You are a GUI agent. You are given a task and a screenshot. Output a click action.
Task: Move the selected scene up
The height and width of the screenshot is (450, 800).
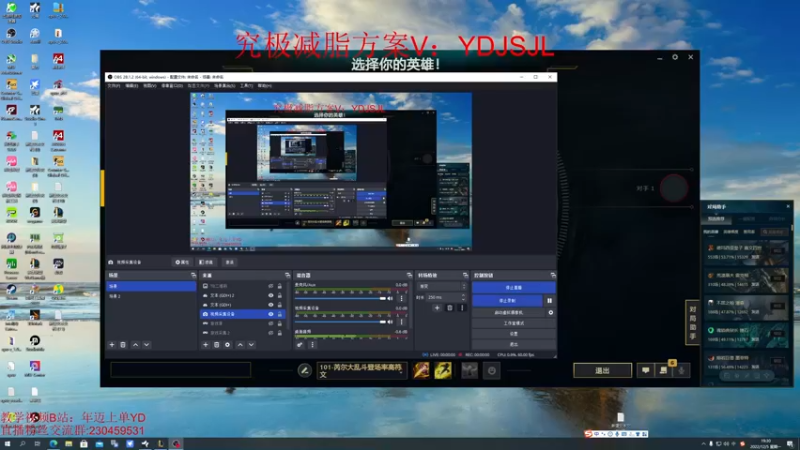click(135, 345)
